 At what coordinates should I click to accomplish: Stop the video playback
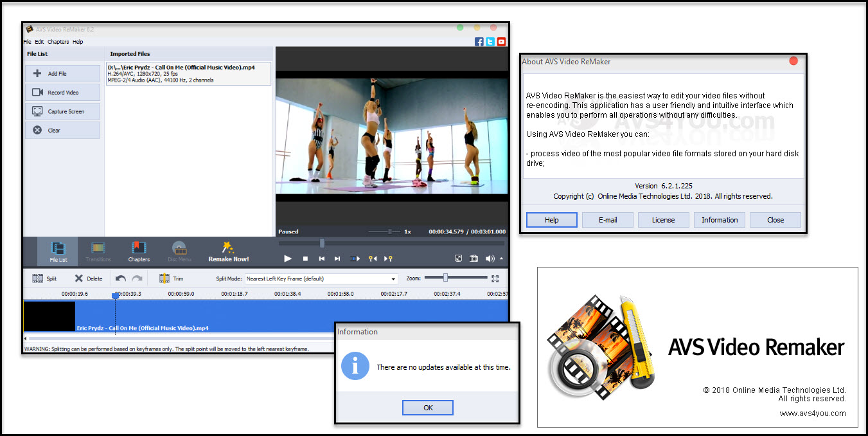[x=306, y=259]
